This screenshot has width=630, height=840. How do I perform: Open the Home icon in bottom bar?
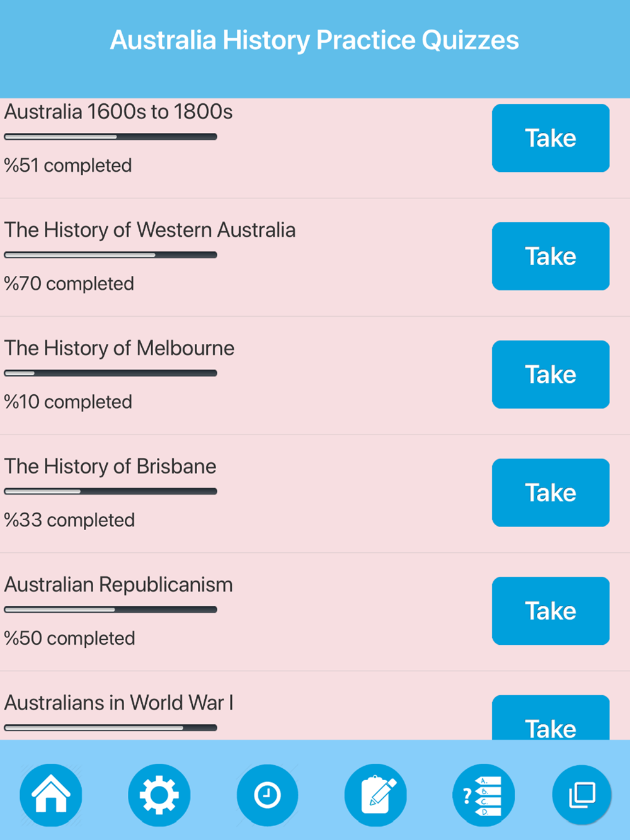click(50, 795)
